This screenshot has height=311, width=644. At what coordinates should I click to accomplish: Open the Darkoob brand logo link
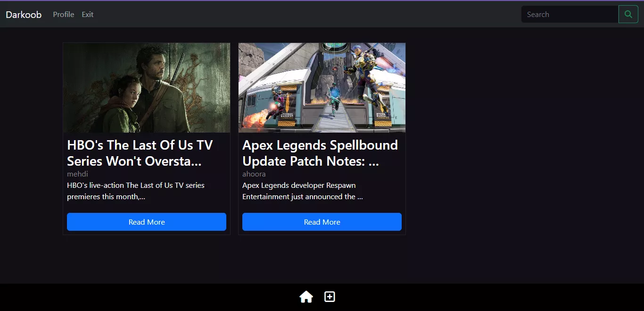click(24, 15)
